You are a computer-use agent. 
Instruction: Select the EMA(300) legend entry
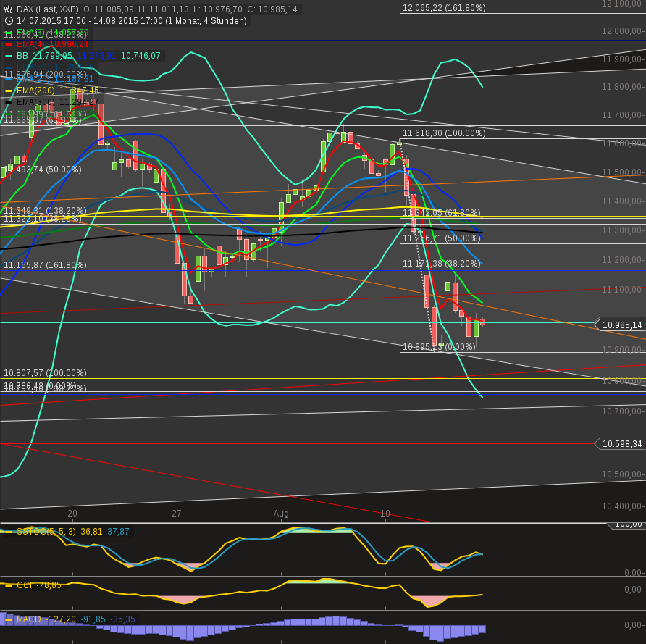tap(58, 101)
